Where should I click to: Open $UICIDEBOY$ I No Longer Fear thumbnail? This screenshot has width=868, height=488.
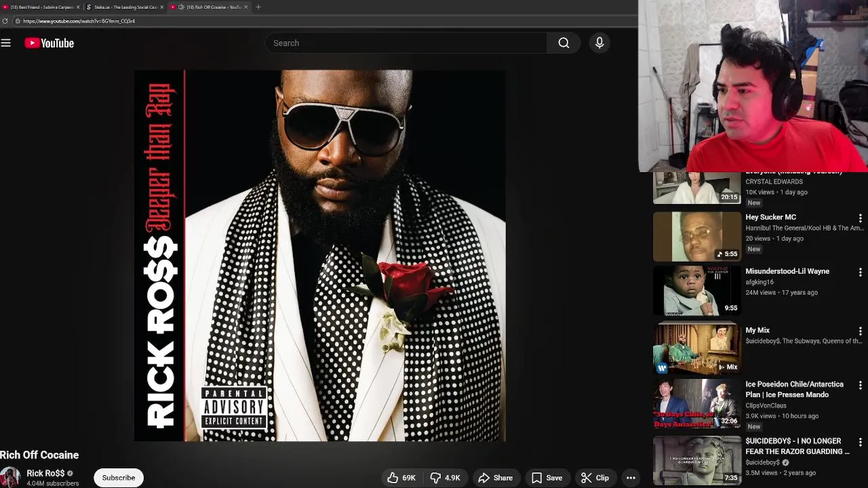[697, 461]
